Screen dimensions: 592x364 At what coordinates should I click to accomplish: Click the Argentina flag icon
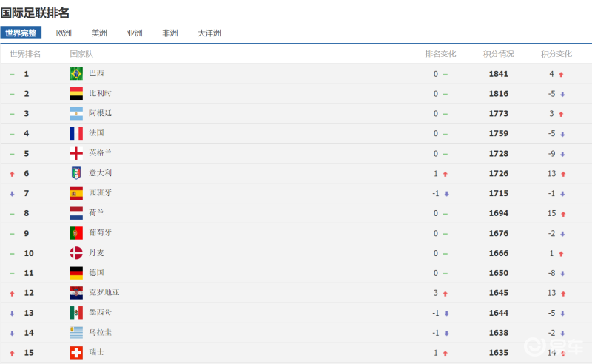point(76,113)
